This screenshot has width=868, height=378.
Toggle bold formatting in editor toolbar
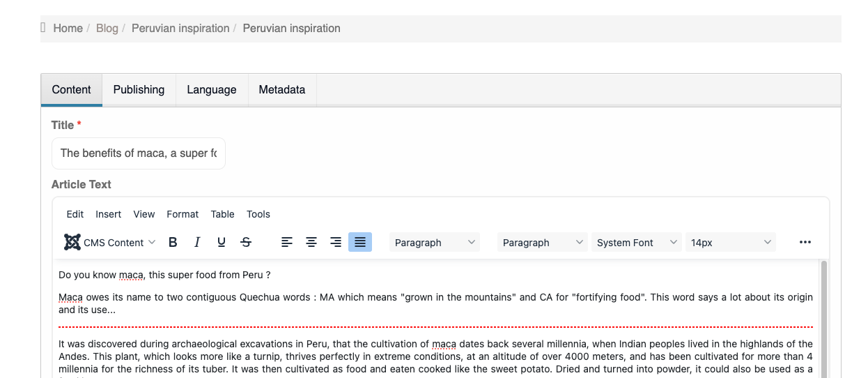pos(173,243)
